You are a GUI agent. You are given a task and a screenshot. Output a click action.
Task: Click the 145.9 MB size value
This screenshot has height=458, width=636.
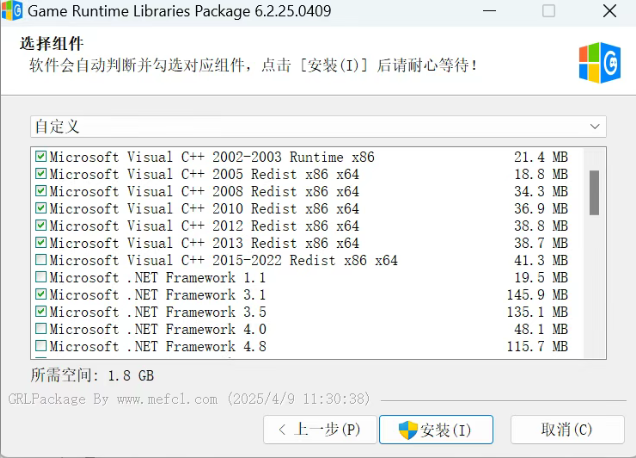click(x=537, y=295)
